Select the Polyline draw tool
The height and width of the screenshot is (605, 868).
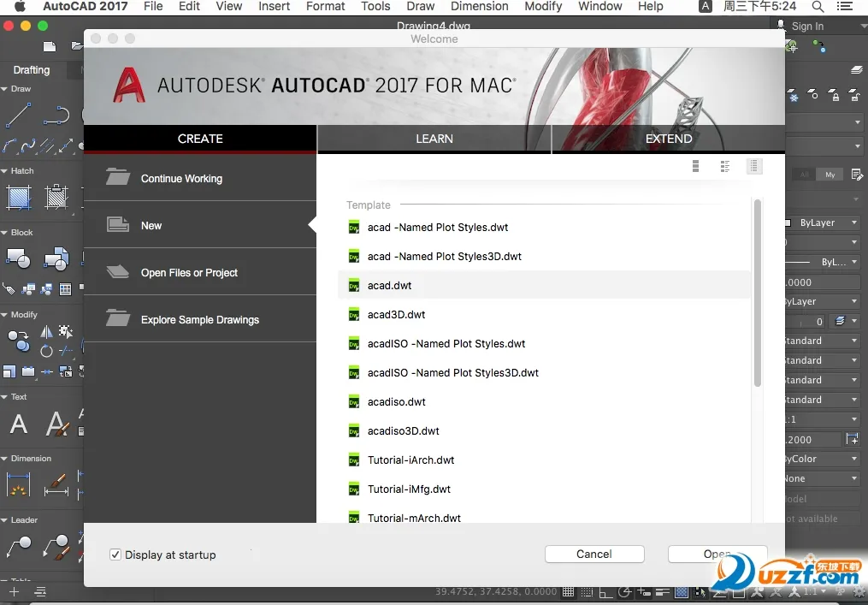[56, 114]
